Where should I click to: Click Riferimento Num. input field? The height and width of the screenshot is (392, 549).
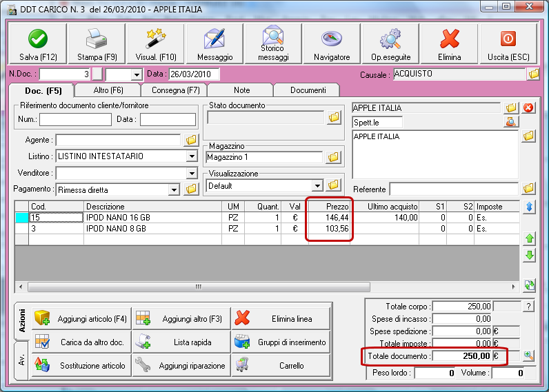coord(75,119)
